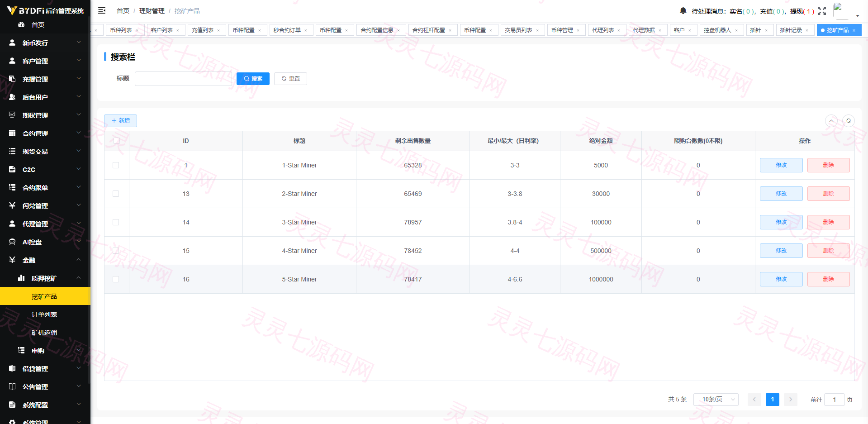Click the 闪兑管理 yen icon
Screen dimensions: 868x424
pyautogui.click(x=12, y=205)
